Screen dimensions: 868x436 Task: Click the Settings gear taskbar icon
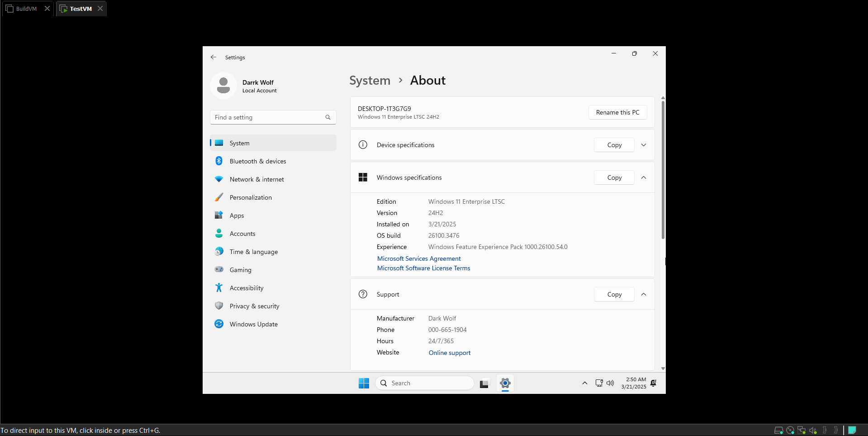(x=505, y=383)
